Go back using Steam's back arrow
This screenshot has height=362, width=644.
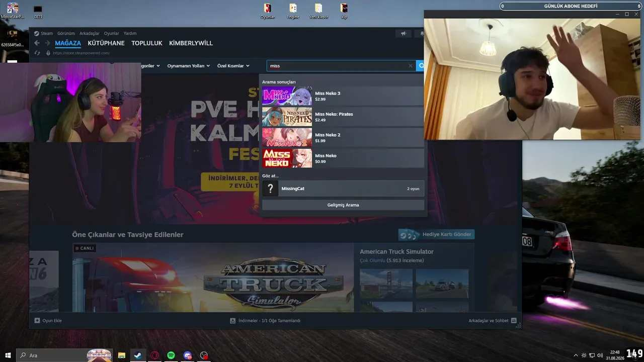(37, 43)
